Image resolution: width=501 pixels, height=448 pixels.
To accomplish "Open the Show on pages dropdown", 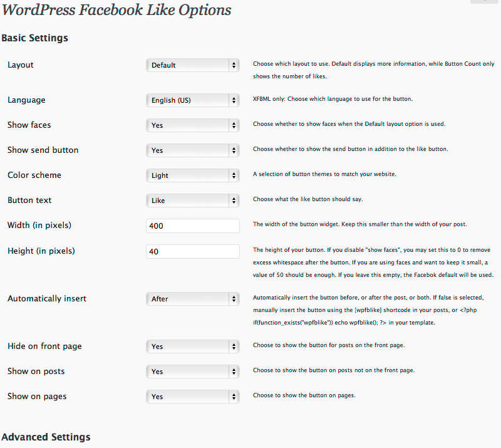I will pos(193,397).
